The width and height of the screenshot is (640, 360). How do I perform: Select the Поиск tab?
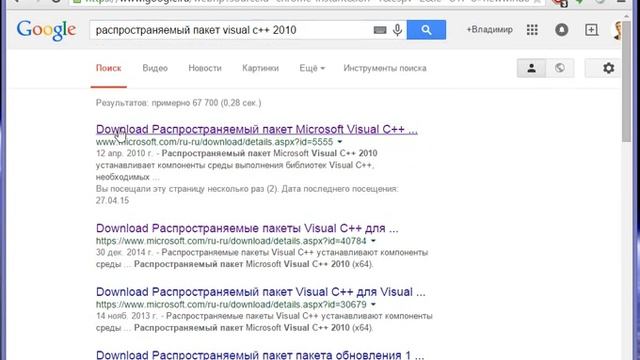(x=109, y=68)
